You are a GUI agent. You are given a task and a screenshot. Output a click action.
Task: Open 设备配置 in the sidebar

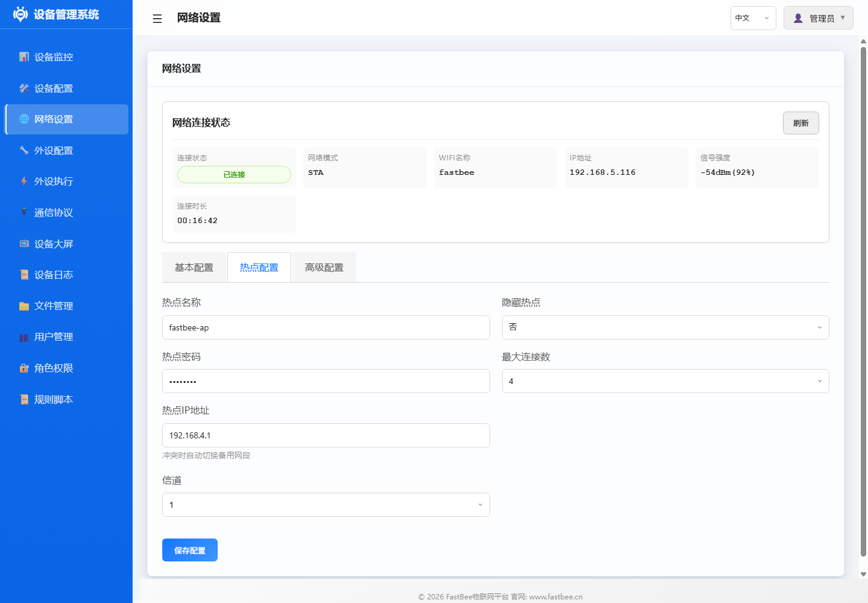click(67, 88)
